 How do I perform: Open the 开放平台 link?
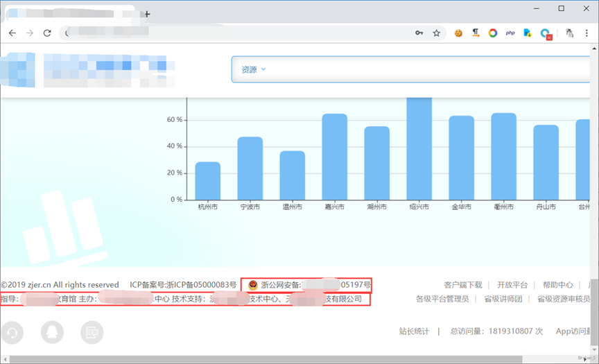coord(512,285)
